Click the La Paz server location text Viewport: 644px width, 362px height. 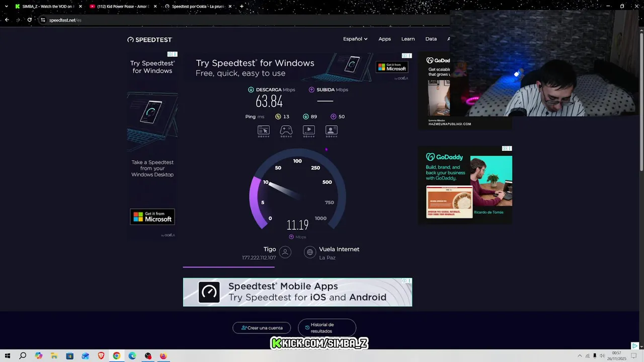click(327, 257)
